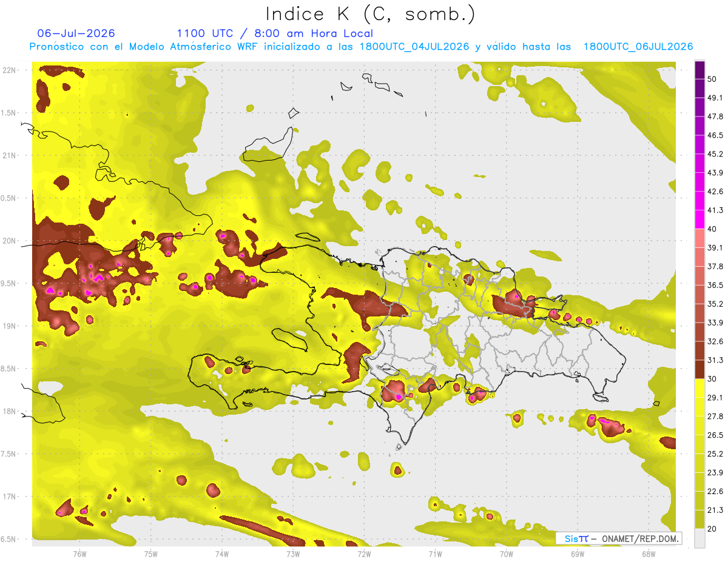This screenshot has width=728, height=562.
Task: Click the '73W' longitude label
Action: (292, 554)
